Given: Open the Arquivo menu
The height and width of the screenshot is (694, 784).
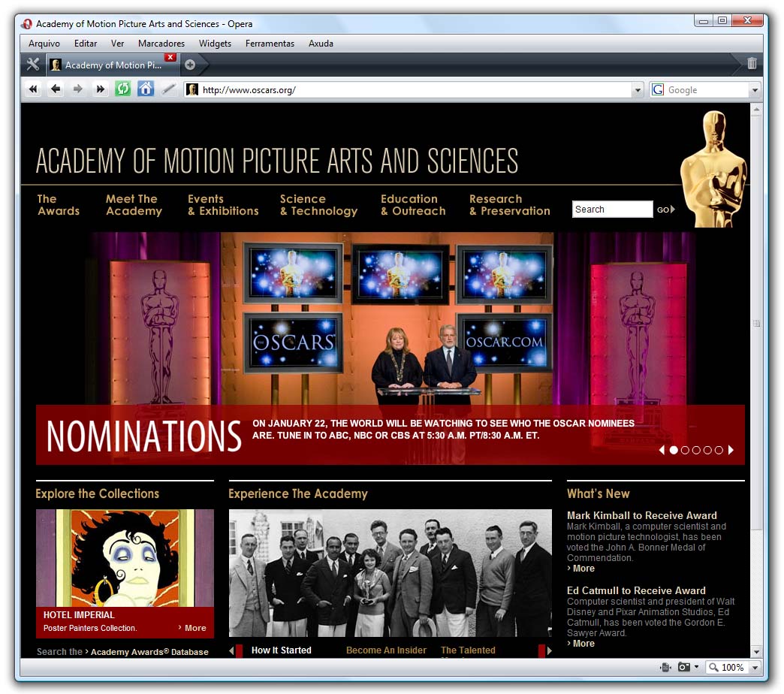Looking at the screenshot, I should pos(44,44).
